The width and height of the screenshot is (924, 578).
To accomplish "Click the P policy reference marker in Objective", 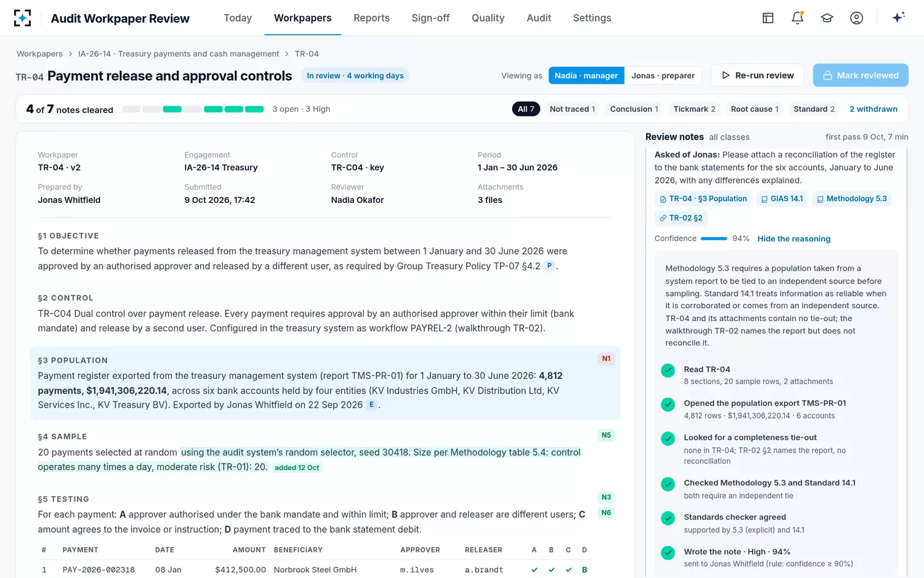I will click(549, 266).
